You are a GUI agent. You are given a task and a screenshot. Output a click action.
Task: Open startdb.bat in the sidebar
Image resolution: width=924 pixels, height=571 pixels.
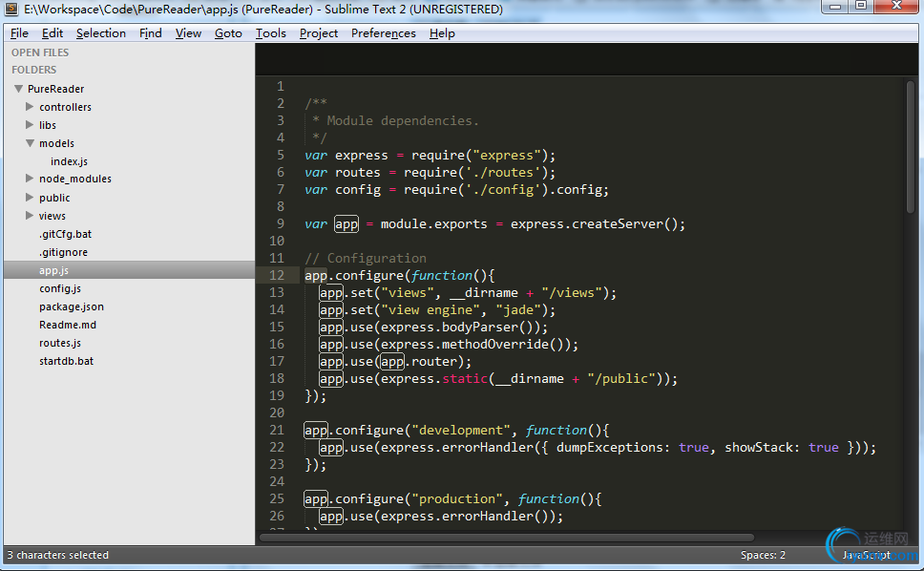coord(67,361)
